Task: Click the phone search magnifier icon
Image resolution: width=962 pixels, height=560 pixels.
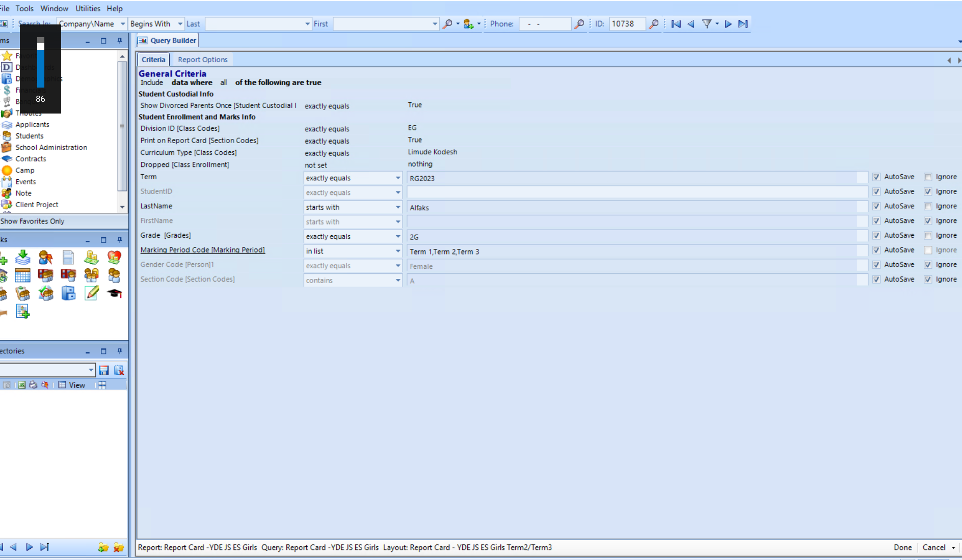Action: pyautogui.click(x=579, y=24)
